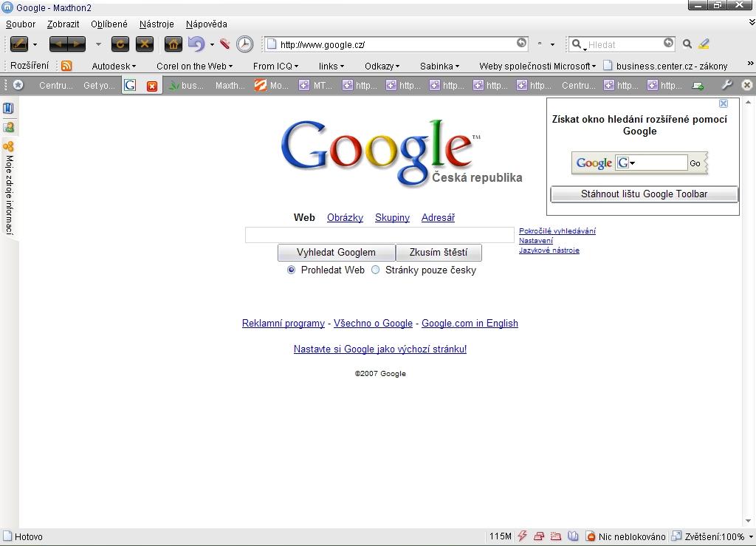The width and height of the screenshot is (756, 546).
Task: Open the Všechno o Google link
Action: point(373,323)
